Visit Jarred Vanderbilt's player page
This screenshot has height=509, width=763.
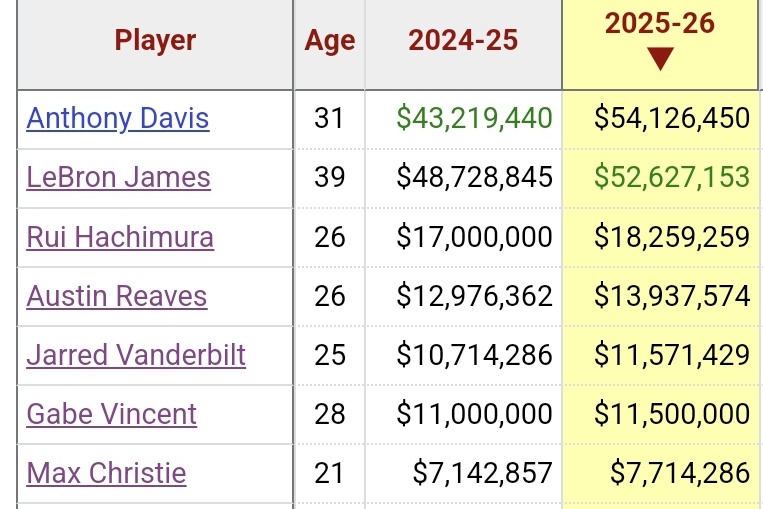pos(136,355)
